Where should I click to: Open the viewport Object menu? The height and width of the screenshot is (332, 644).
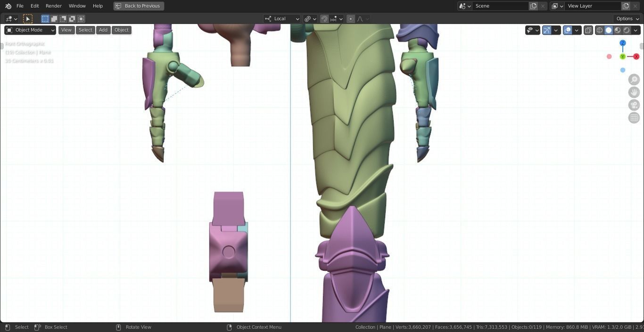point(121,30)
